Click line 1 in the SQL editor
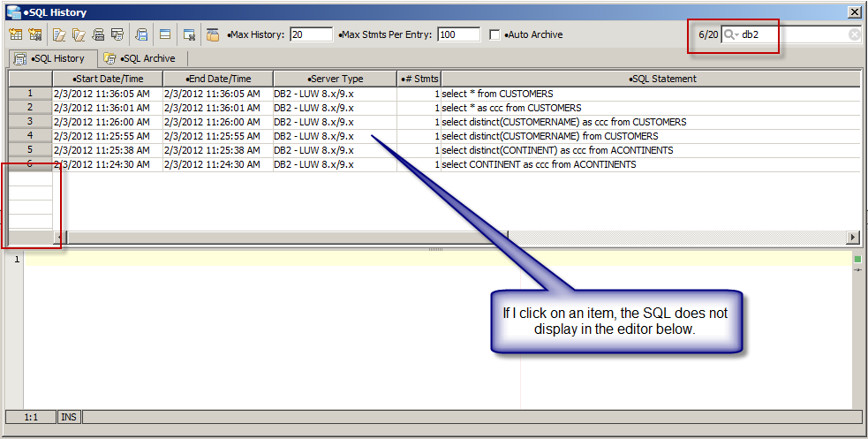This screenshot has height=439, width=868. [x=437, y=259]
